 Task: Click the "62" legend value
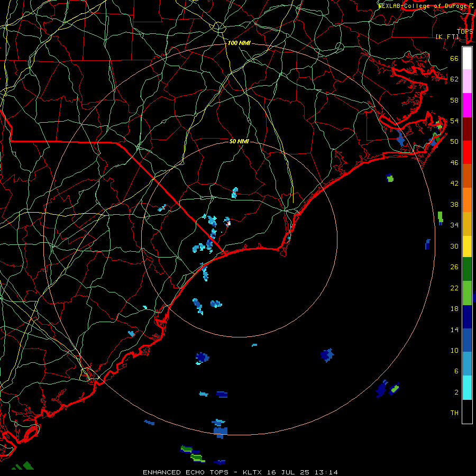click(454, 79)
